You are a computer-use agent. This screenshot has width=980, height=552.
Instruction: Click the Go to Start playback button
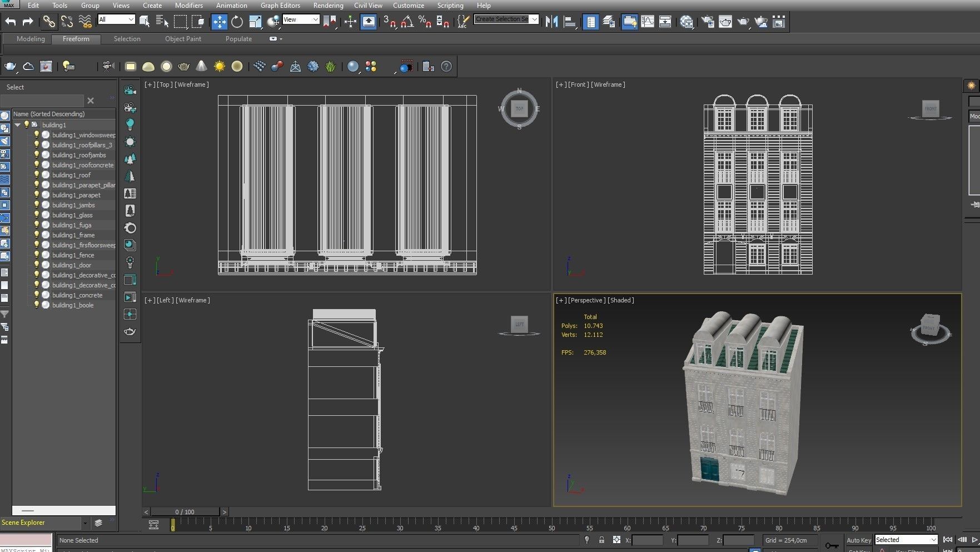948,540
